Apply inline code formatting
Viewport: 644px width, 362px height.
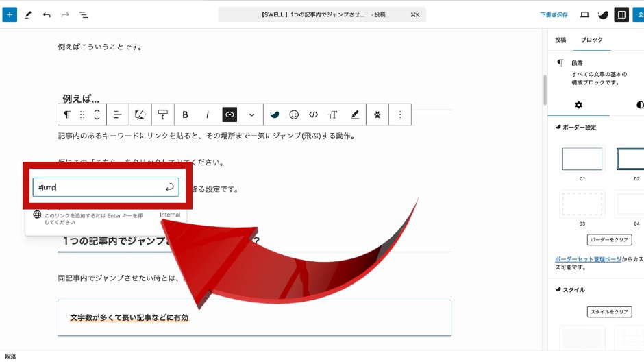click(313, 114)
